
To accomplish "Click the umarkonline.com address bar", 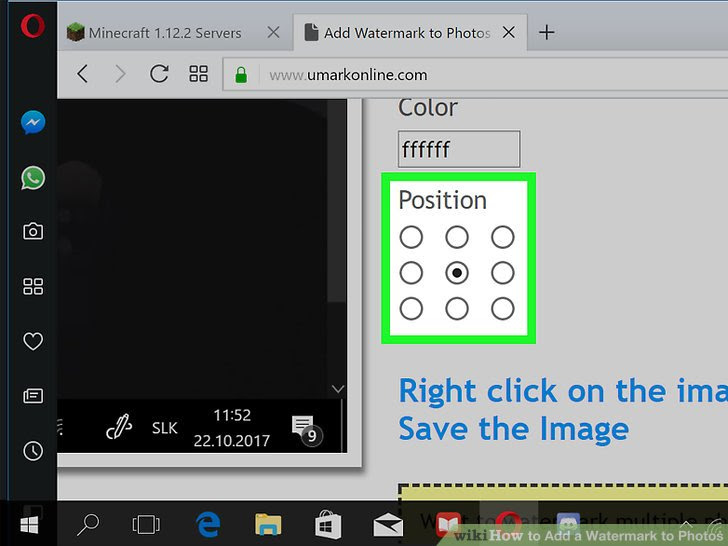I will pyautogui.click(x=475, y=75).
